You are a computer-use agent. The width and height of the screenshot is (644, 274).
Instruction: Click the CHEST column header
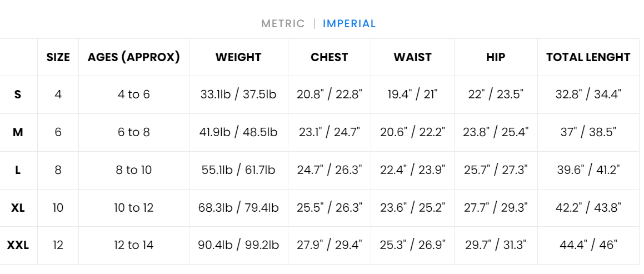[330, 57]
